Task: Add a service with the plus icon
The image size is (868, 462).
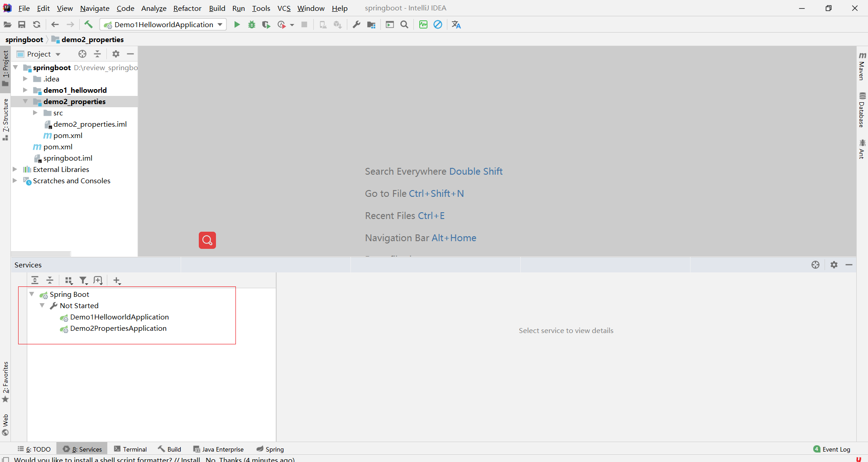Action: [117, 281]
